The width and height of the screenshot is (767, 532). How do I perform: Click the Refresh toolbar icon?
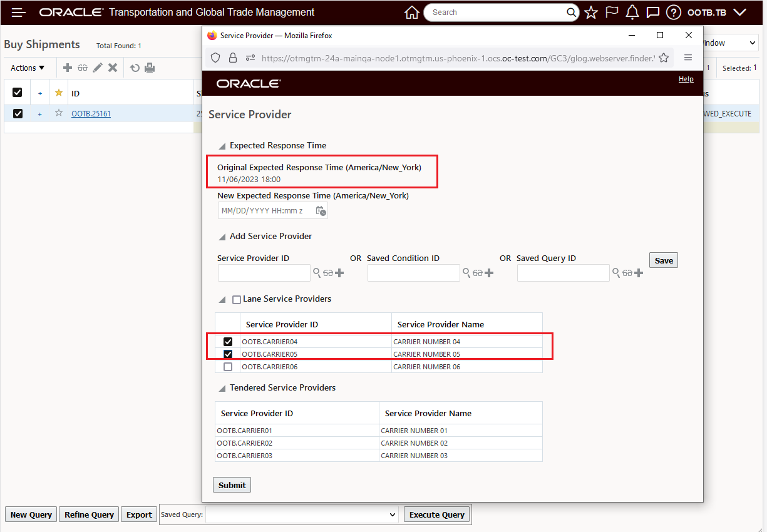(135, 68)
